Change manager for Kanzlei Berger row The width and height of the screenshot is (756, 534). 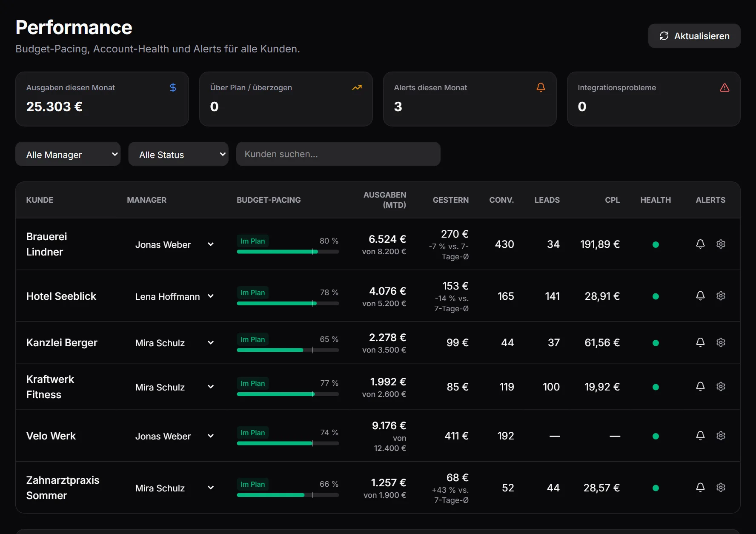pos(175,343)
